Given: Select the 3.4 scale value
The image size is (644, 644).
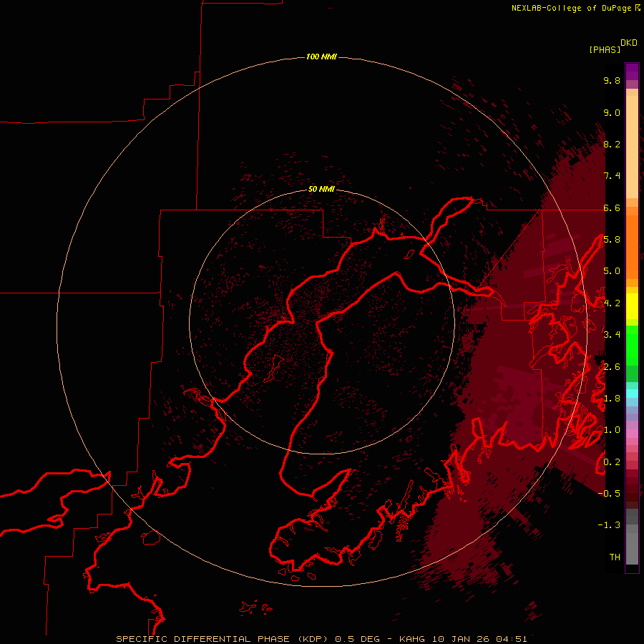Looking at the screenshot, I should pos(612,335).
